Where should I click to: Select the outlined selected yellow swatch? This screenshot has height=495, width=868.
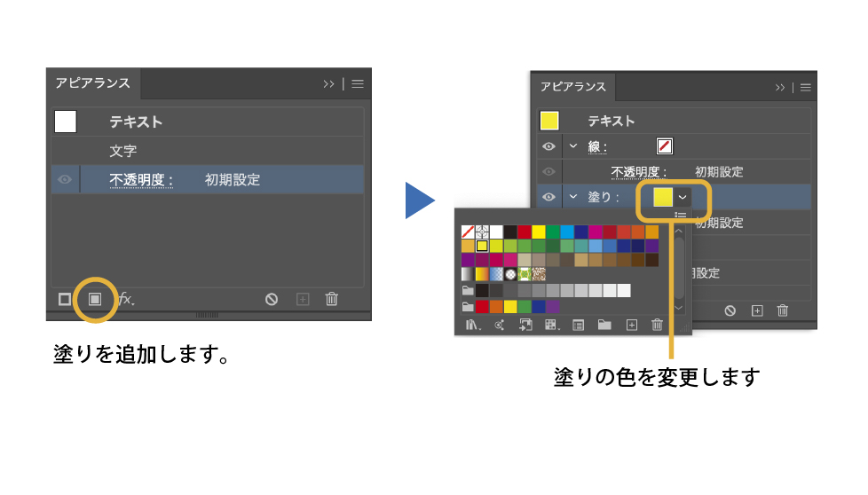482,246
